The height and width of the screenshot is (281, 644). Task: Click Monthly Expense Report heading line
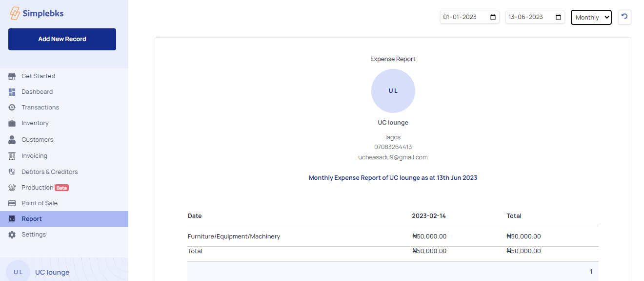[x=393, y=178]
